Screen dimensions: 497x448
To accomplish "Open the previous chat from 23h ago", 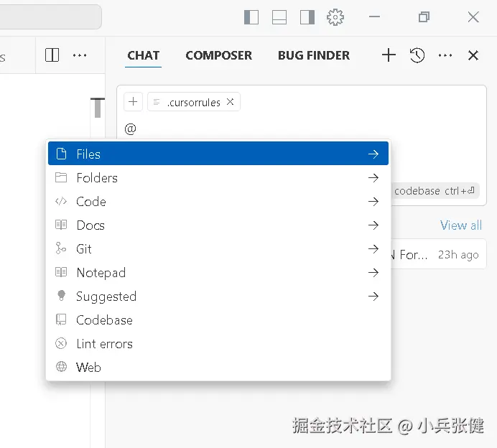I will pos(439,254).
